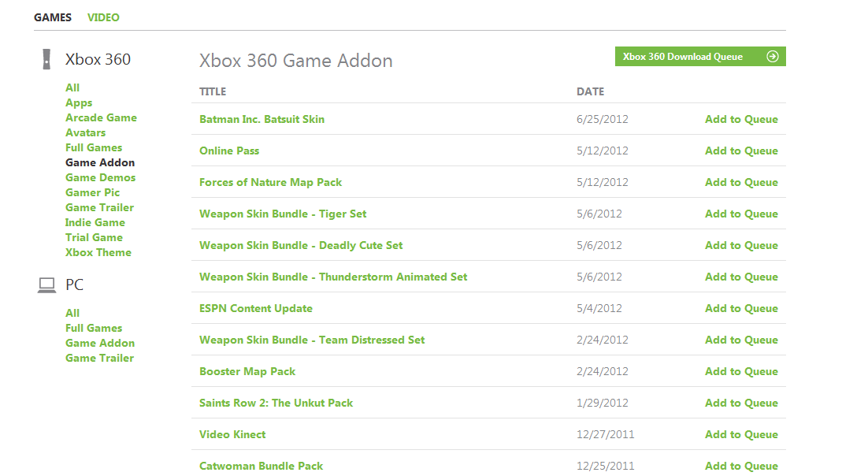Select Xbox 360 Game Addon category
Screen dimensions: 868x476
point(100,162)
